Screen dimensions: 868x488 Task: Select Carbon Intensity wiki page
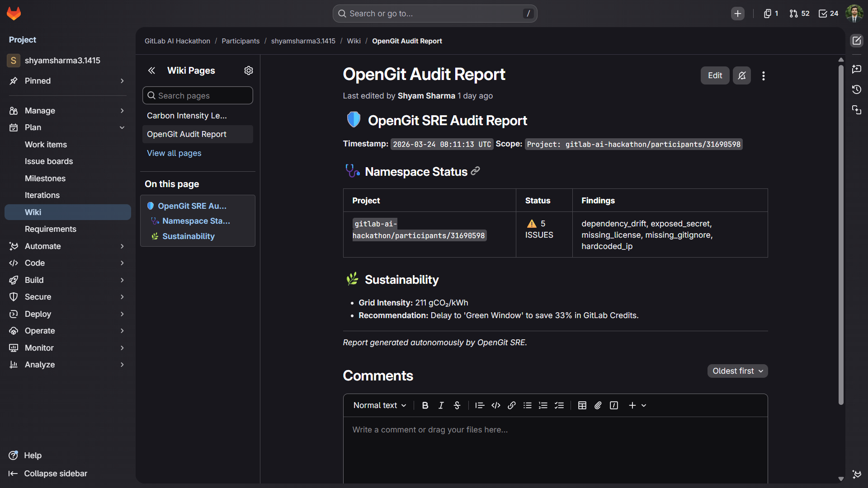click(187, 116)
